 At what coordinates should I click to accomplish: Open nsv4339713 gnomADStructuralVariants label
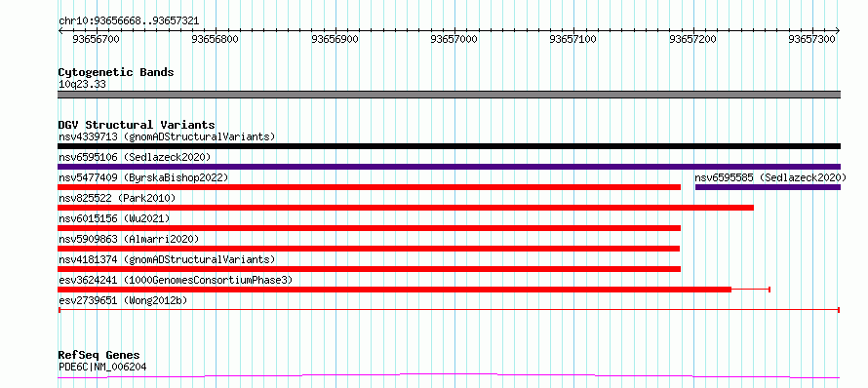click(167, 136)
